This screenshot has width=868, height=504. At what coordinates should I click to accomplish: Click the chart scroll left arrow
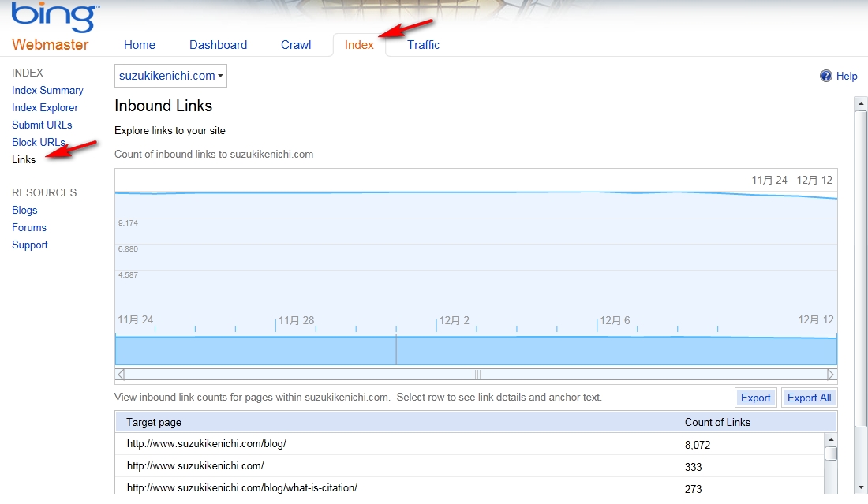click(121, 375)
